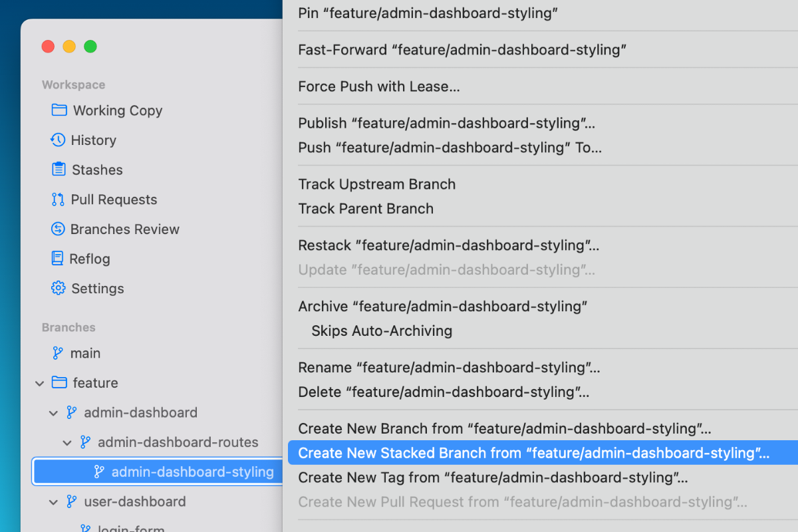
Task: Collapse the feature folder chevron
Action: 40,383
